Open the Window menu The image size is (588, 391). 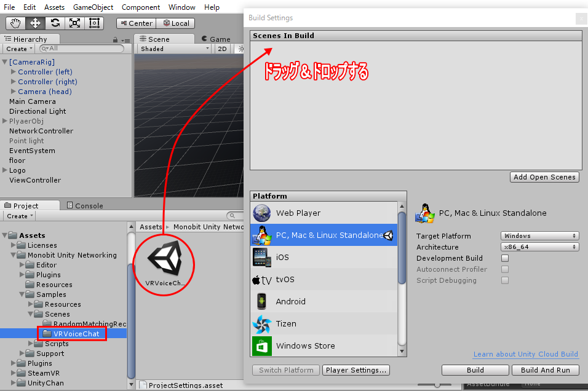click(x=182, y=7)
